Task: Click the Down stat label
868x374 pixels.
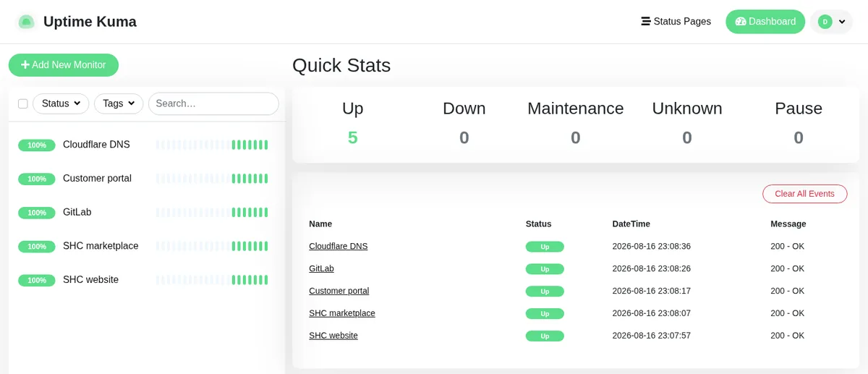Action: (x=464, y=109)
